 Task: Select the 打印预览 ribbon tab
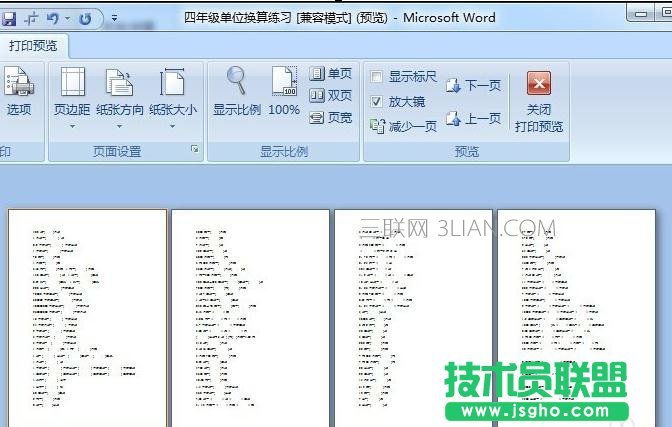point(33,45)
